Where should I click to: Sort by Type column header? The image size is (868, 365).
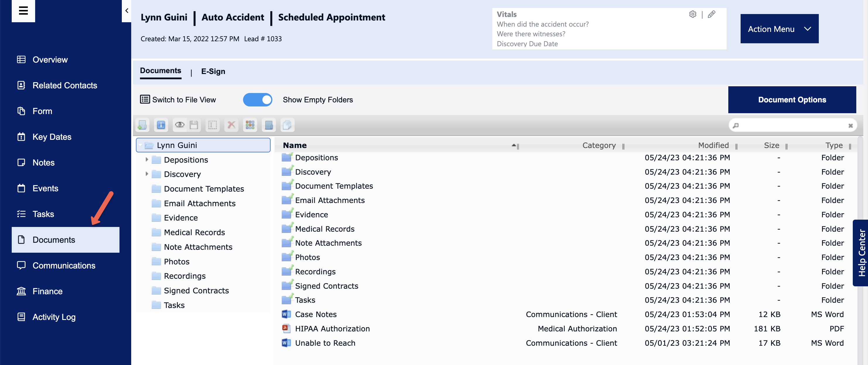[x=834, y=145]
